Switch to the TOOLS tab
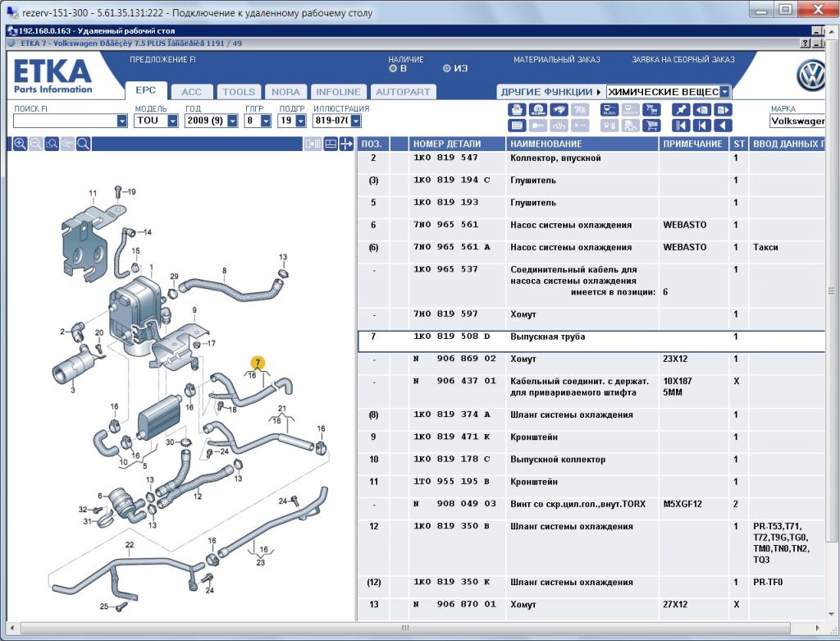The image size is (840, 641). tap(239, 92)
